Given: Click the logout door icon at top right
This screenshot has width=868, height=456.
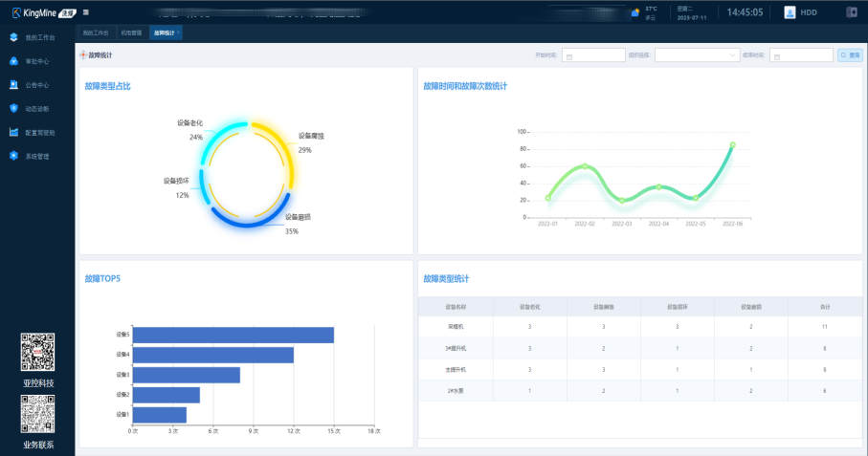Looking at the screenshot, I should coord(852,12).
